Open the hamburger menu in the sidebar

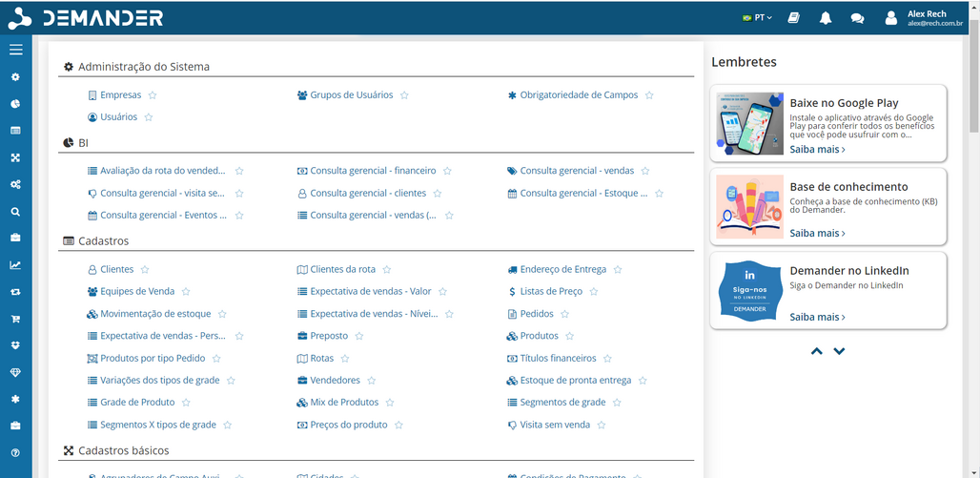coord(15,50)
